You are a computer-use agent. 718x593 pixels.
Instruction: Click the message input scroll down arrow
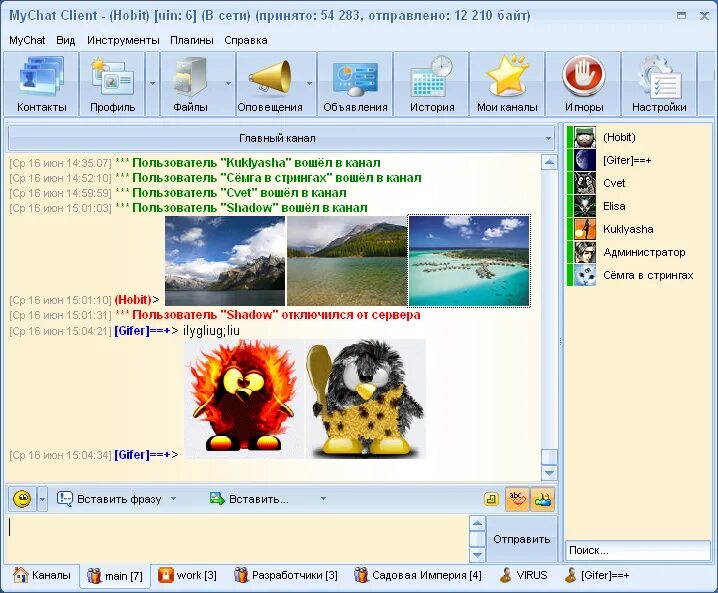click(477, 555)
